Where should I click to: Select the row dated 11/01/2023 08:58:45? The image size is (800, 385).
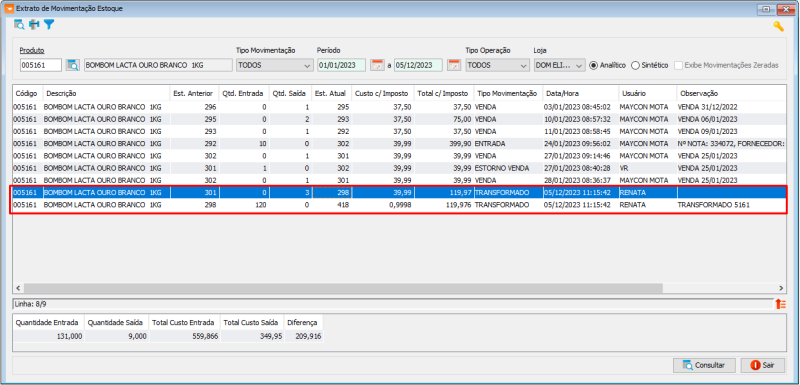click(399, 132)
